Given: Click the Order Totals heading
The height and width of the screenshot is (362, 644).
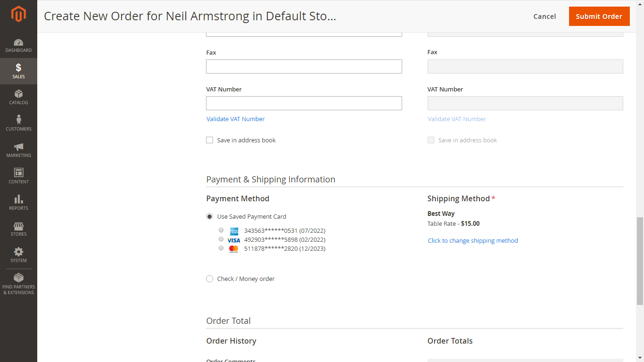Looking at the screenshot, I should 450,341.
